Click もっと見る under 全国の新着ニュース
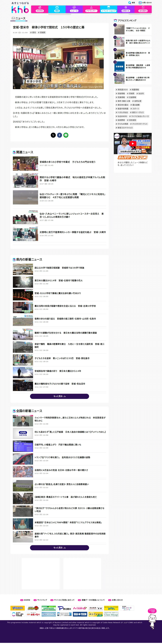This screenshot has width=162, height=644. click(60, 548)
